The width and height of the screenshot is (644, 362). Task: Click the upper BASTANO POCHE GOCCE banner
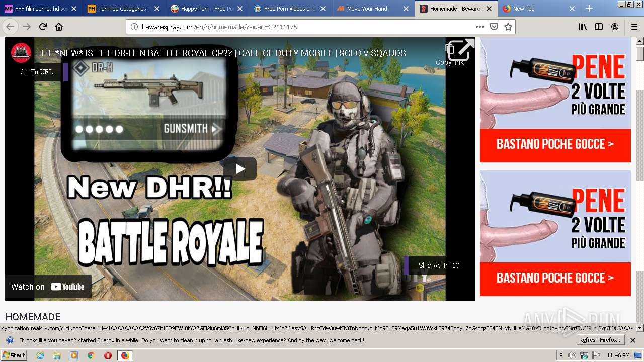pyautogui.click(x=555, y=145)
